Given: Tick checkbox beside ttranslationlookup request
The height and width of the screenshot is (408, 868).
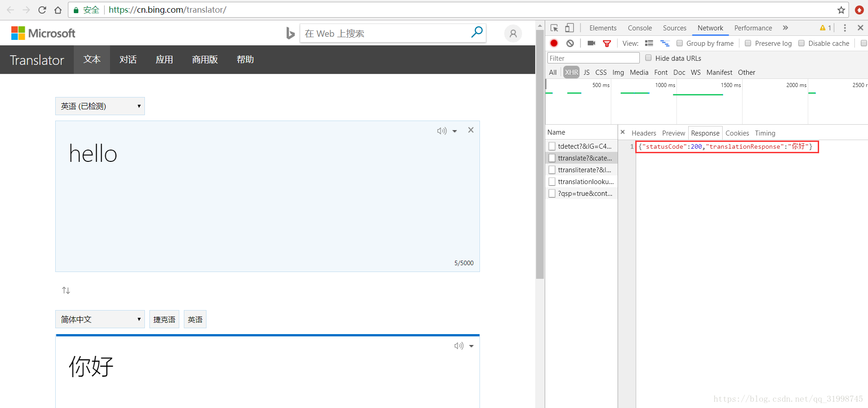Looking at the screenshot, I should tap(552, 181).
